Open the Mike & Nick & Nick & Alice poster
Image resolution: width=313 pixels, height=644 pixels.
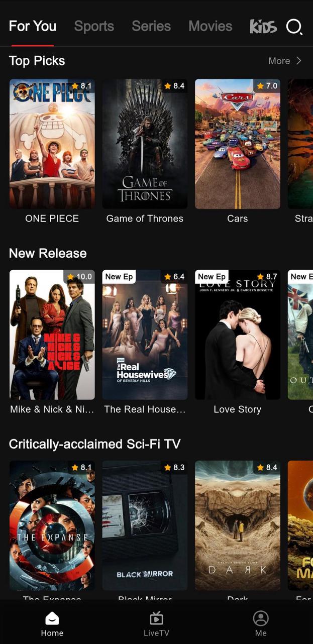[x=52, y=335]
